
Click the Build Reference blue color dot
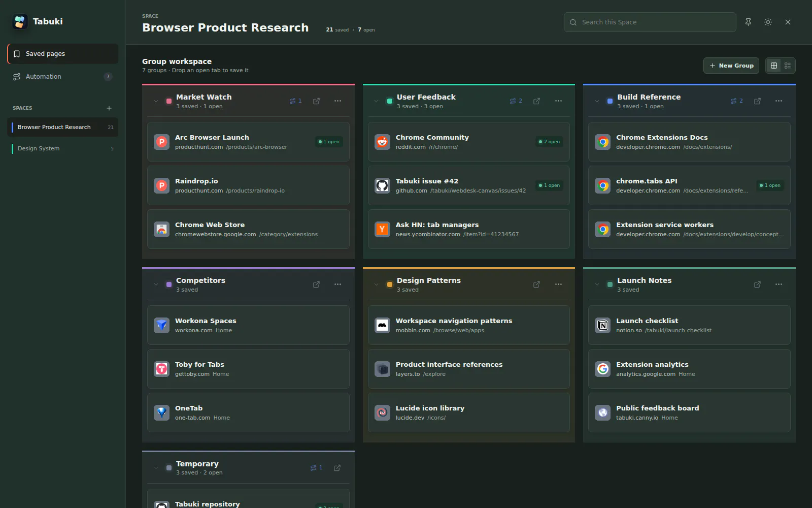click(610, 101)
